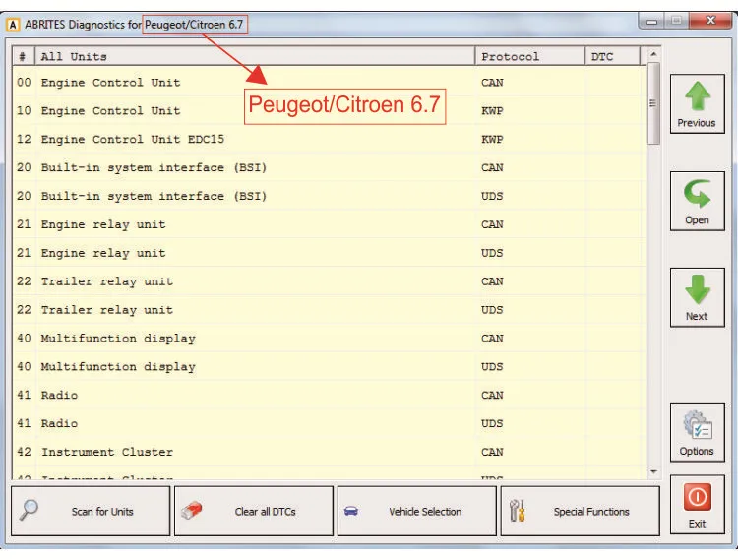Click the Clear all DTCs button label
Screen dimensions: 738x560
pyautogui.click(x=265, y=512)
